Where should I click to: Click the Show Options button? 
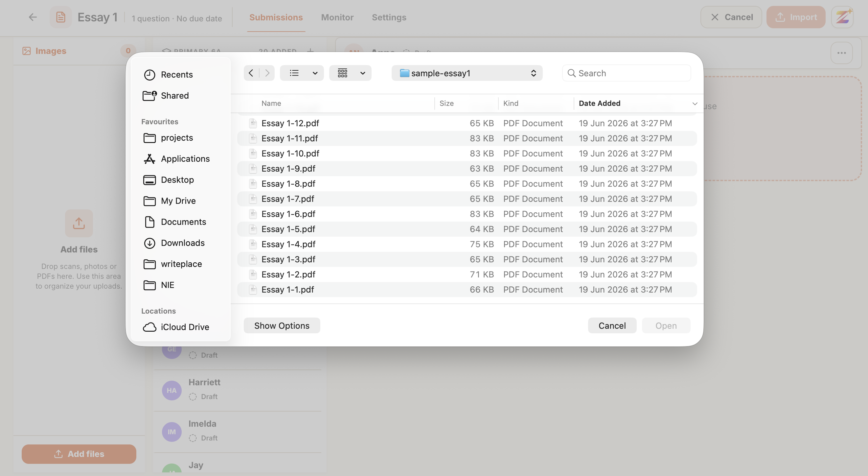point(282,326)
